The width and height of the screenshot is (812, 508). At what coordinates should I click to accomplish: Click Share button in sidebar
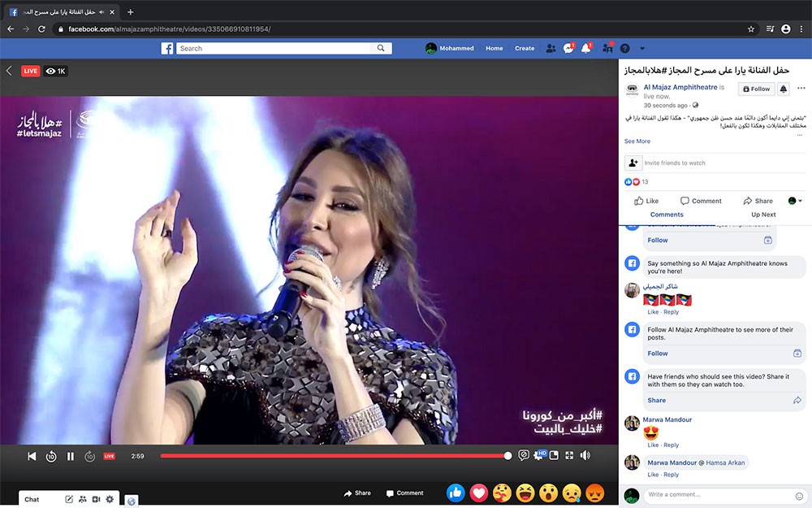pos(758,201)
